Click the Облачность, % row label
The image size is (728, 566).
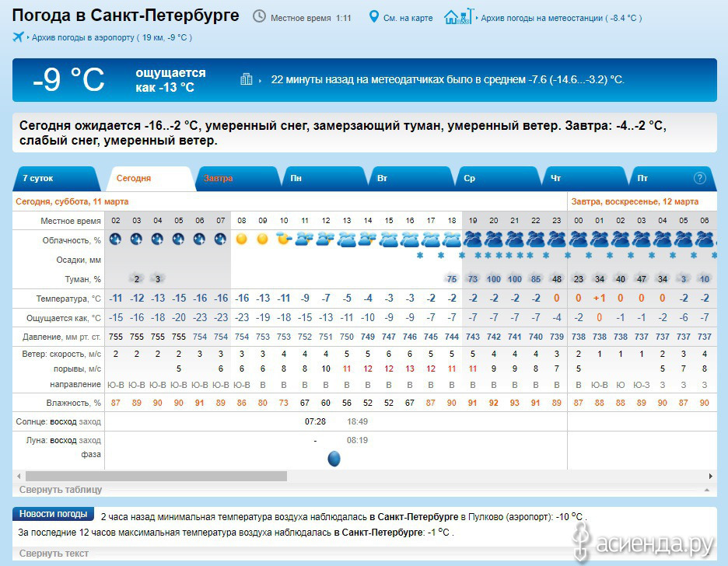(72, 240)
